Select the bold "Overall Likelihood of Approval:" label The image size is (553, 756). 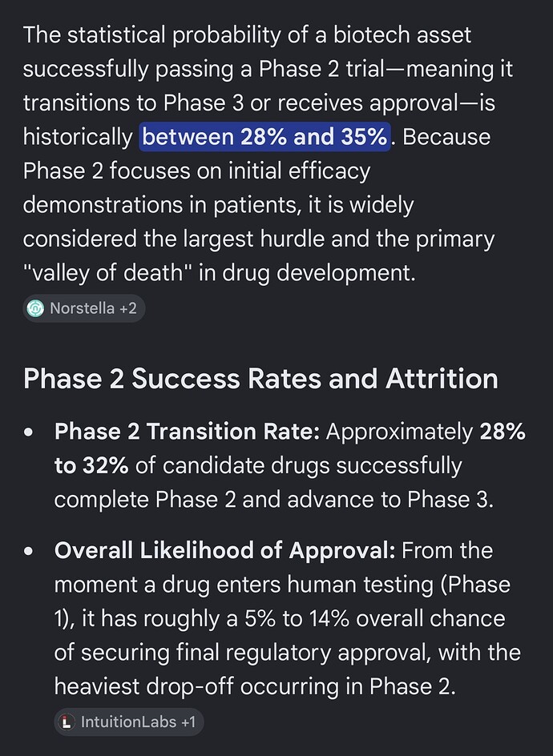pos(225,551)
